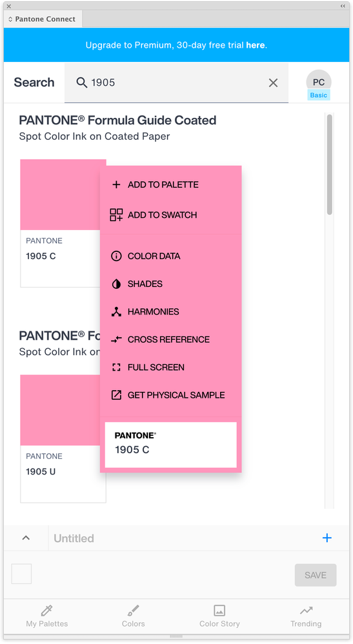Open the Trending tab
Image resolution: width=353 pixels, height=644 pixels.
[x=306, y=616]
